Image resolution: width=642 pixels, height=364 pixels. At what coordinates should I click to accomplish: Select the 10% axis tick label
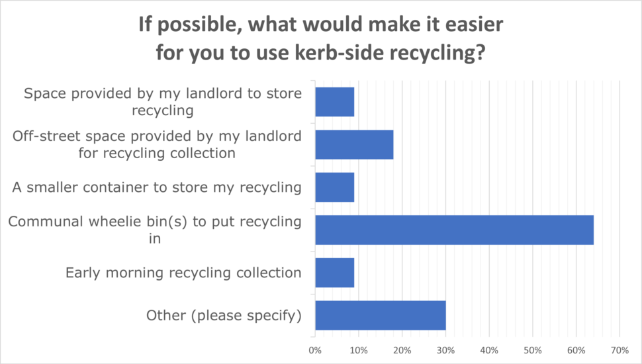pyautogui.click(x=359, y=351)
